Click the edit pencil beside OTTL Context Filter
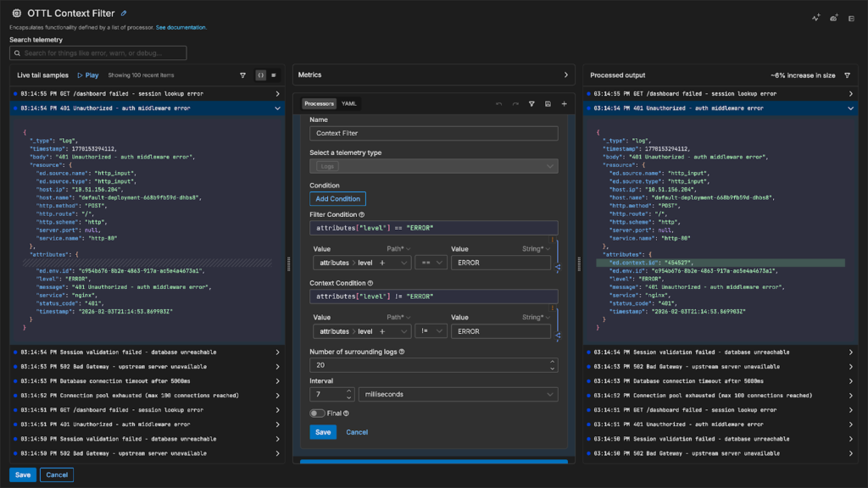The image size is (868, 488). (124, 14)
